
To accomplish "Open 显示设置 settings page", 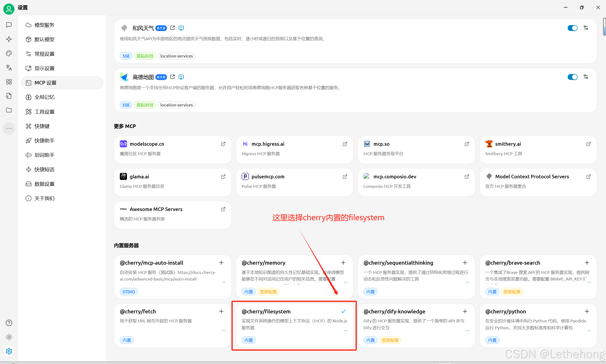I will click(x=62, y=68).
